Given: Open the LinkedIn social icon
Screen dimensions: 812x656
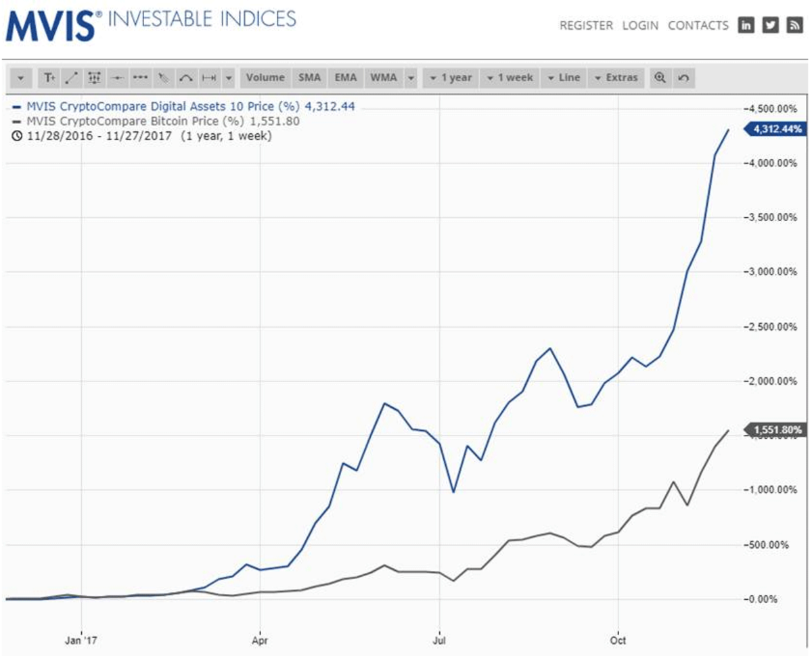Looking at the screenshot, I should [746, 25].
